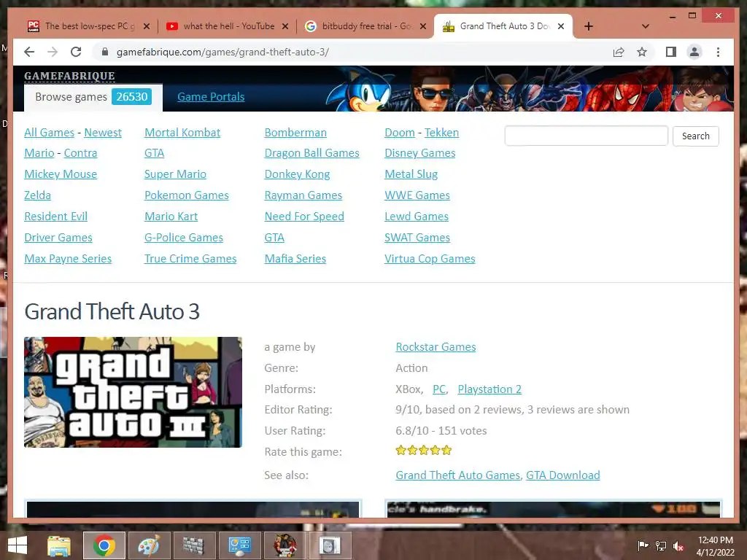
Task: Open the Playstation 2 platform link
Action: (x=489, y=389)
